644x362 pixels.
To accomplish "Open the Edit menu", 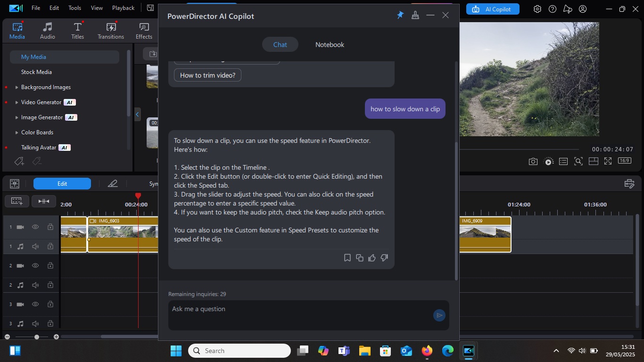I will (54, 8).
